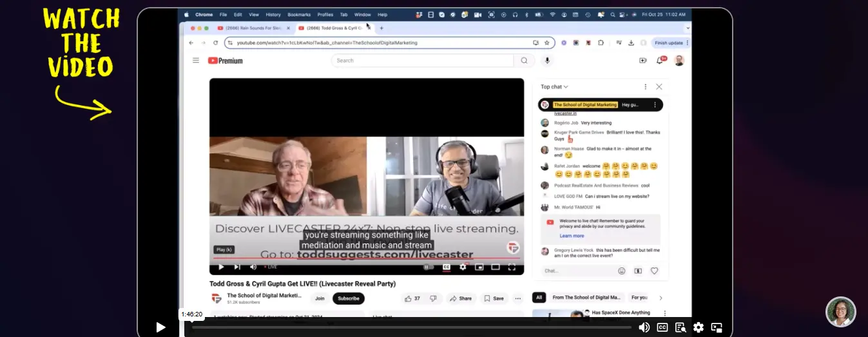Image resolution: width=868 pixels, height=337 pixels.
Task: Enable picture-in-picture on outer video player
Action: 717,327
